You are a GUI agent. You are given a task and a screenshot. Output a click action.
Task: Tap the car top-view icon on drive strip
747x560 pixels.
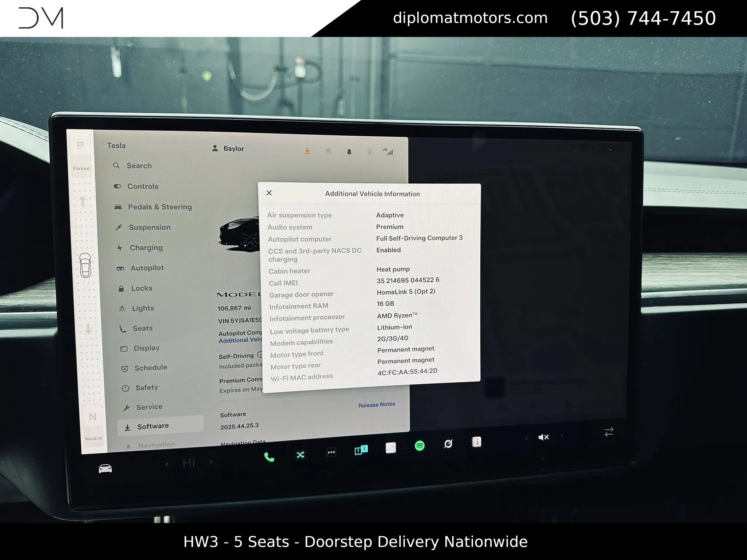85,265
